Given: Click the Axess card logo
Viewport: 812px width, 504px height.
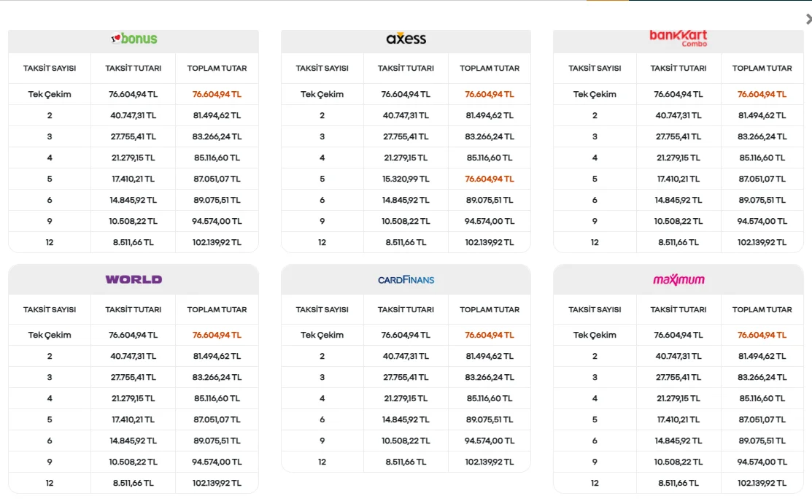Looking at the screenshot, I should 406,39.
